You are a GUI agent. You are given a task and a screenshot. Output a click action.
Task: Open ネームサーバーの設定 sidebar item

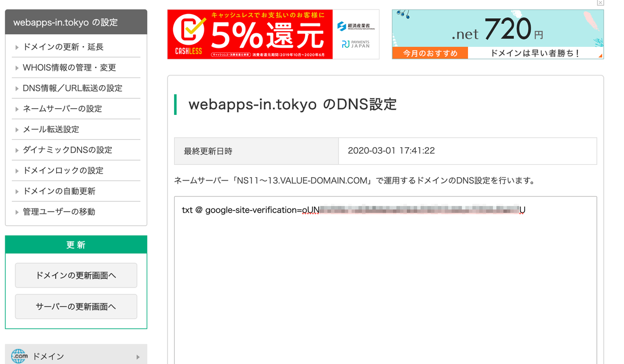(x=76, y=109)
